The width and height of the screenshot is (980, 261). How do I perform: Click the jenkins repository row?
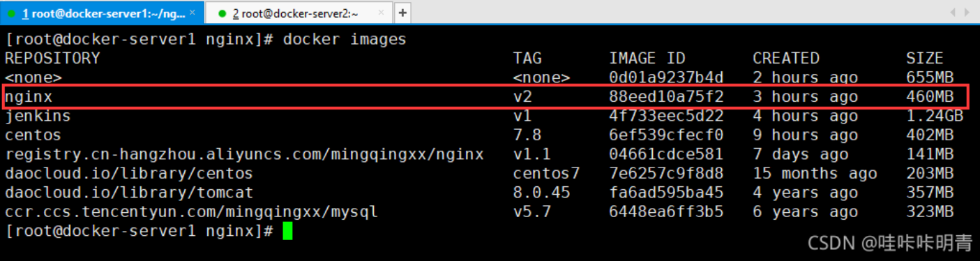[x=484, y=116]
